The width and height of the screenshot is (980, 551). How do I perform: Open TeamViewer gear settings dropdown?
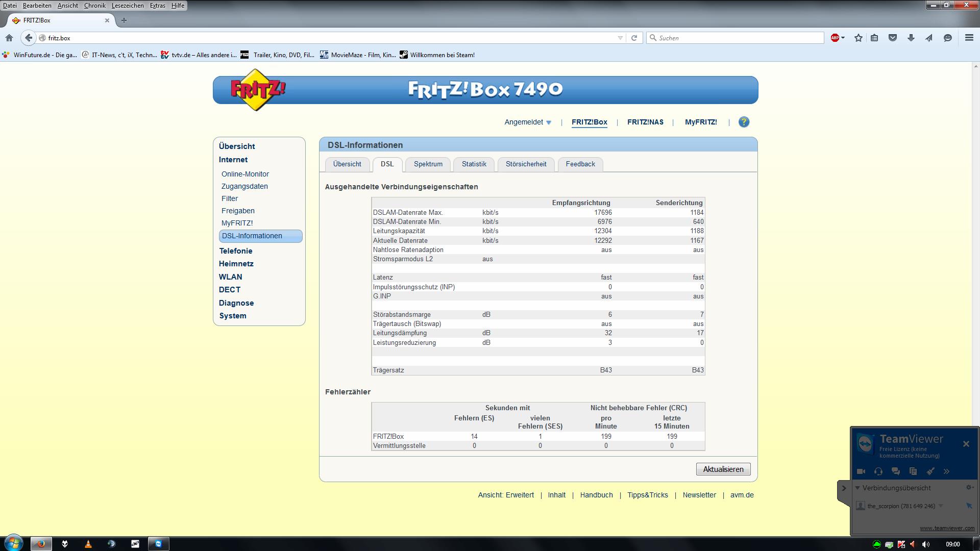(x=969, y=488)
